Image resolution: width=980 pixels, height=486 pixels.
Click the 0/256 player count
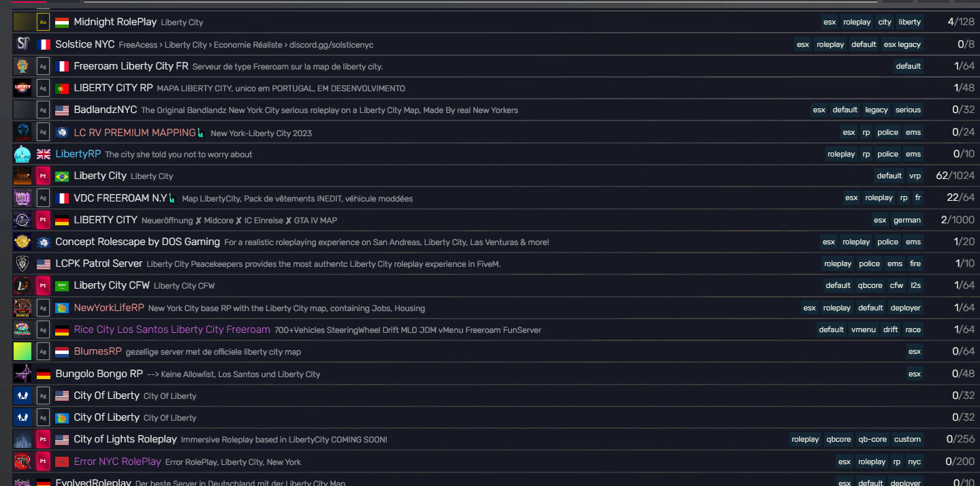(x=961, y=439)
